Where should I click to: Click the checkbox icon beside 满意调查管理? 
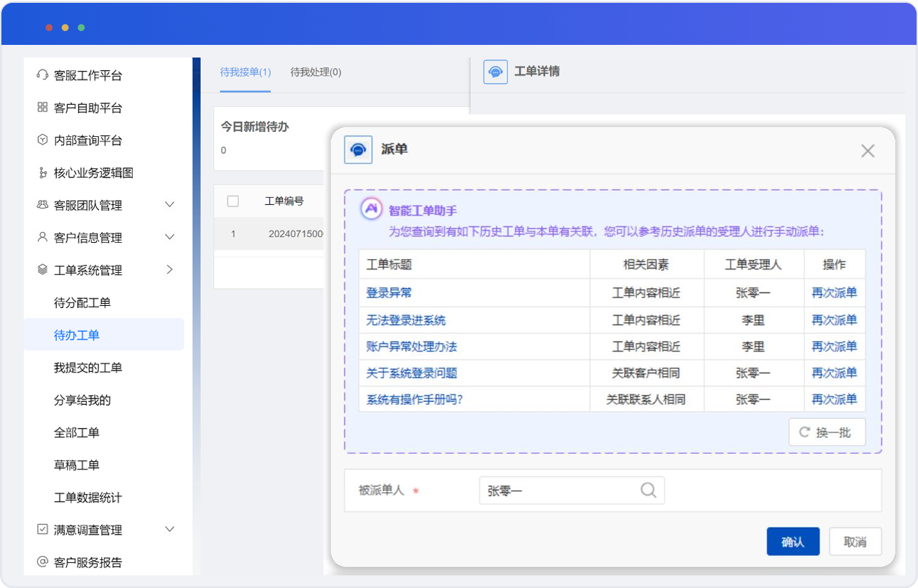42,529
